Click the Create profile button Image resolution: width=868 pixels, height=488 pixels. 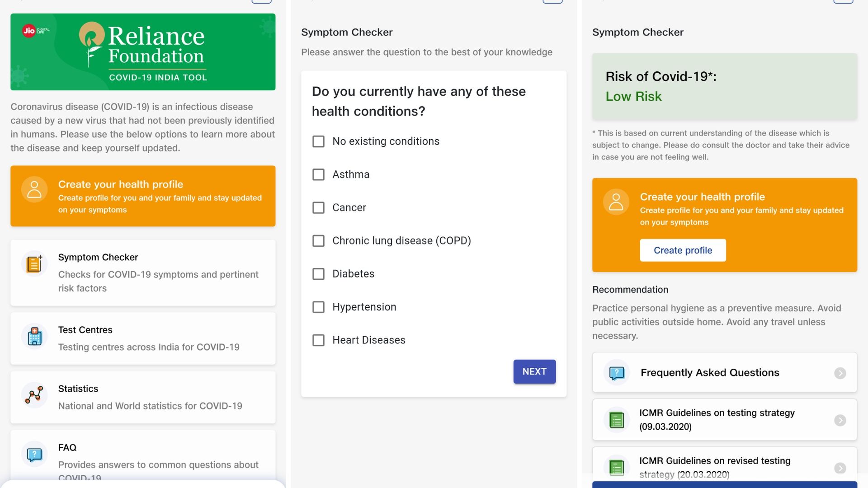point(683,250)
